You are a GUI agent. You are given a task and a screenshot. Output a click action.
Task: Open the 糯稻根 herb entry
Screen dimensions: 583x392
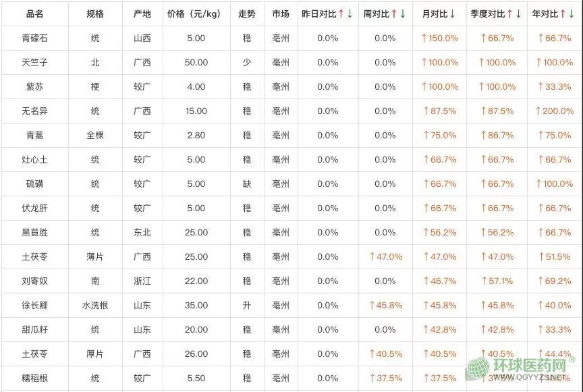(x=34, y=379)
